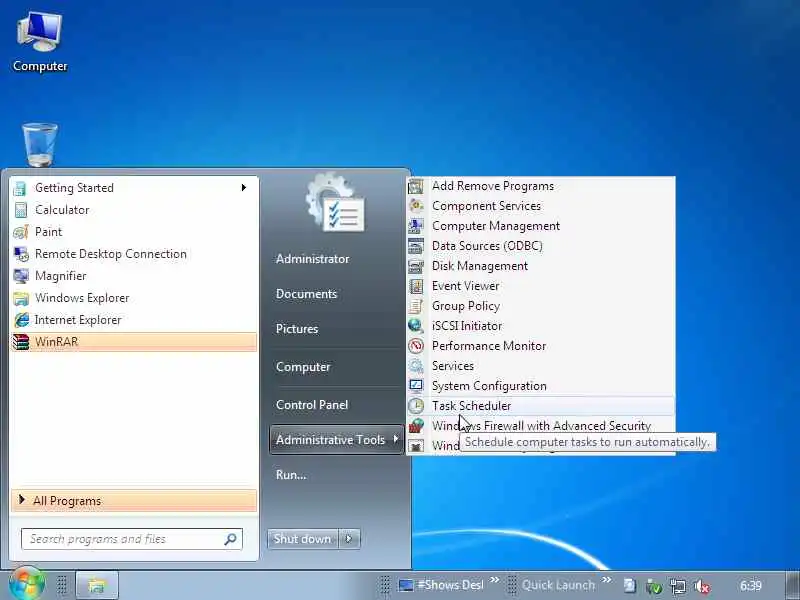Click the Windows Firewall icon
Screen dimensions: 800x600
tap(416, 426)
